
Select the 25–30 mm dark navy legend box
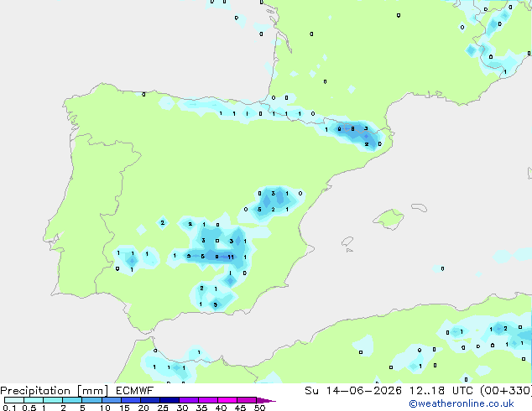170,400
